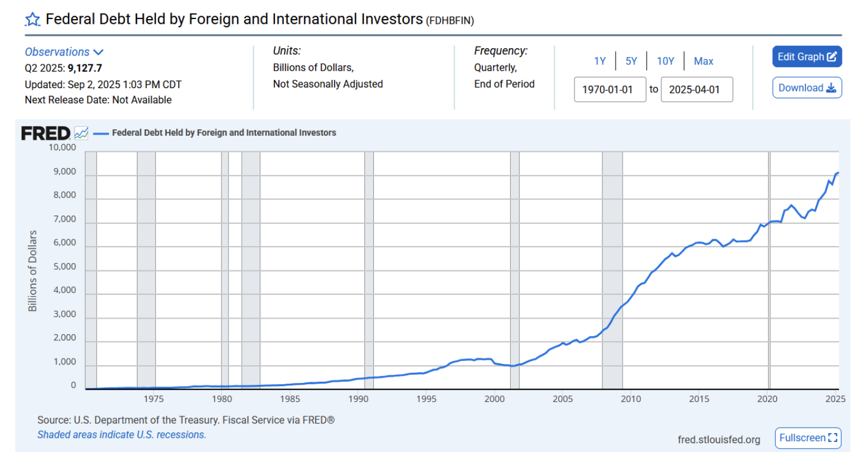Select the 1Y date range
This screenshot has height=467, width=868.
(600, 60)
